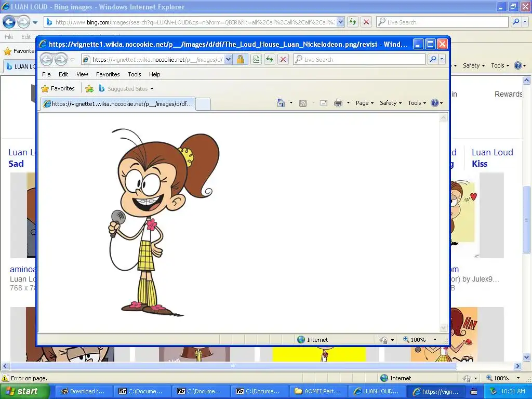Click the Compatibility View broken-page icon
The width and height of the screenshot is (532, 399).
[256, 59]
